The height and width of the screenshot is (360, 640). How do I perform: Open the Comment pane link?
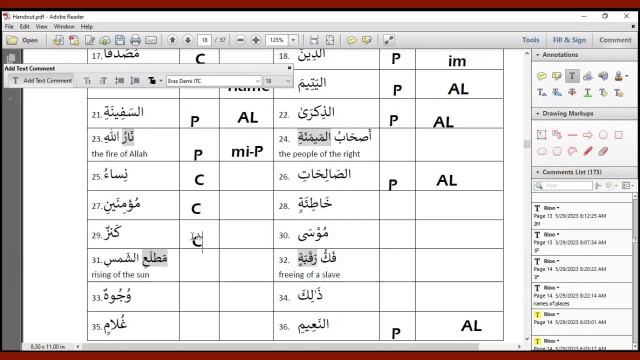(615, 40)
